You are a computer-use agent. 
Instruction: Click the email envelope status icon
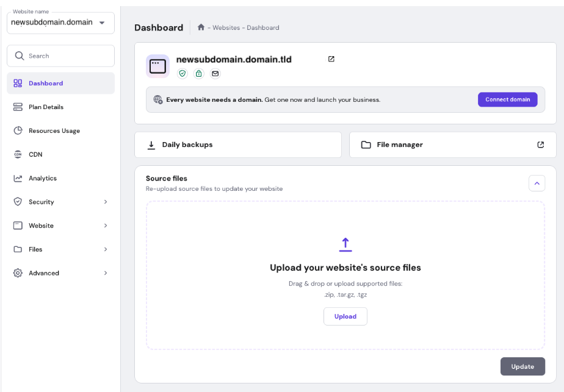click(x=215, y=74)
